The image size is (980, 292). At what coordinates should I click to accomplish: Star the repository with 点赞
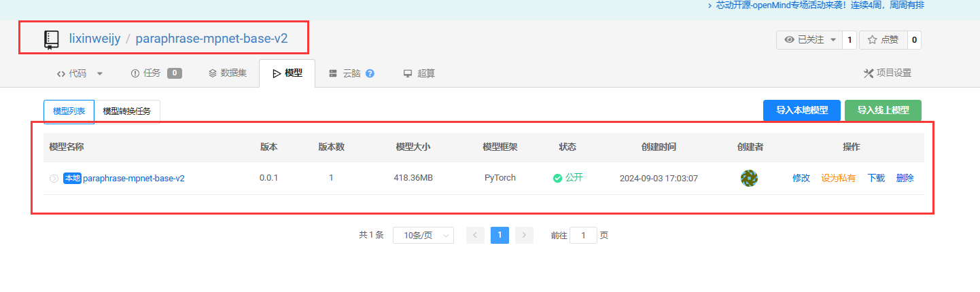[x=883, y=40]
